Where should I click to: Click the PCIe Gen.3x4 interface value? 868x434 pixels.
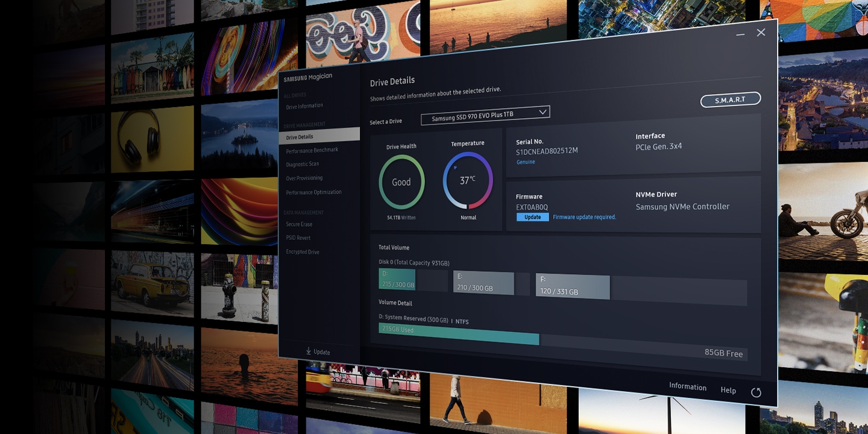point(659,146)
